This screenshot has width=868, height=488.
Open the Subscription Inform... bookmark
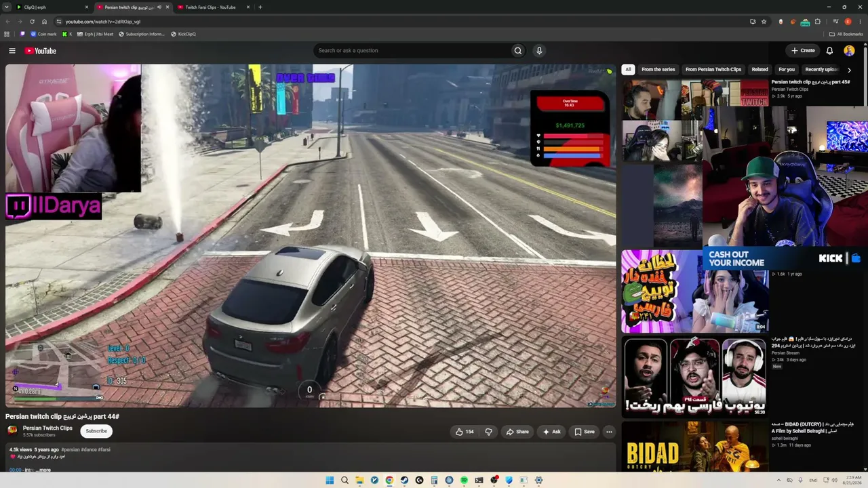(142, 34)
